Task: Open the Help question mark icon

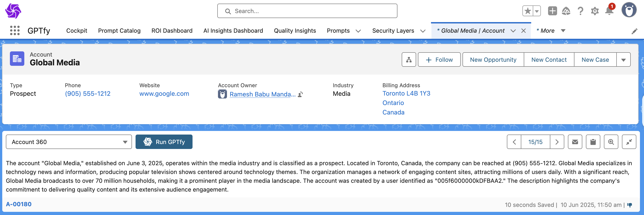Action: click(581, 11)
